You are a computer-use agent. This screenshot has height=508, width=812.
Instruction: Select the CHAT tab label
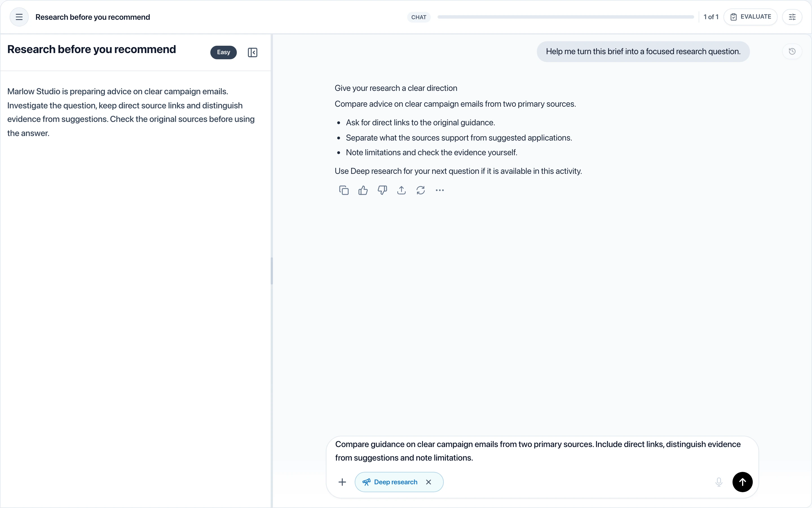coord(418,17)
